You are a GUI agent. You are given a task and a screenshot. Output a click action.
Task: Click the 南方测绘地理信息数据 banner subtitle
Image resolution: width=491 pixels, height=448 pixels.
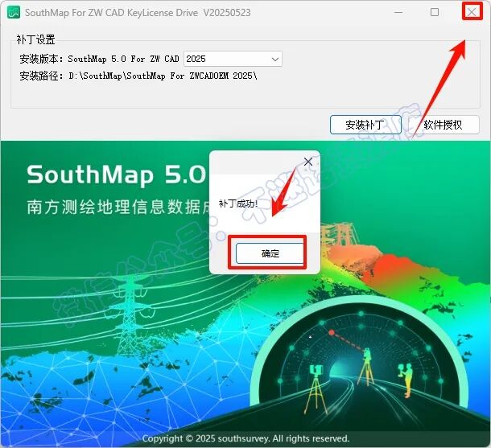pyautogui.click(x=119, y=207)
